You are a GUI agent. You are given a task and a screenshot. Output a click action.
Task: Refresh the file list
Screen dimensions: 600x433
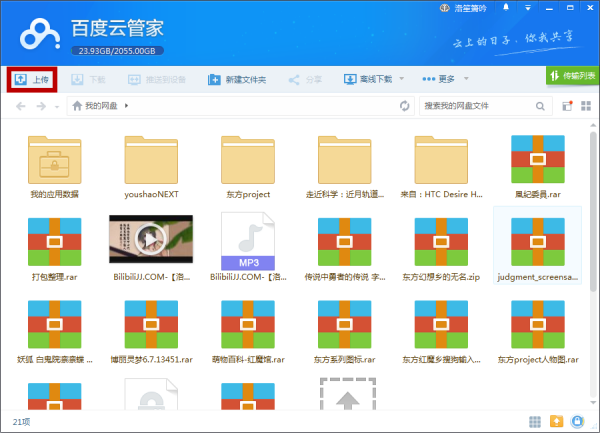pyautogui.click(x=404, y=106)
